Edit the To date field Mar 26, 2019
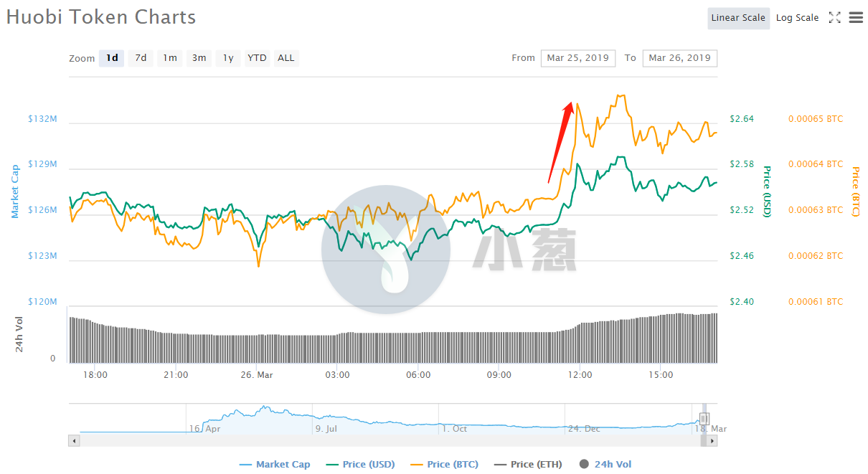Image resolution: width=868 pixels, height=474 pixels. point(680,58)
